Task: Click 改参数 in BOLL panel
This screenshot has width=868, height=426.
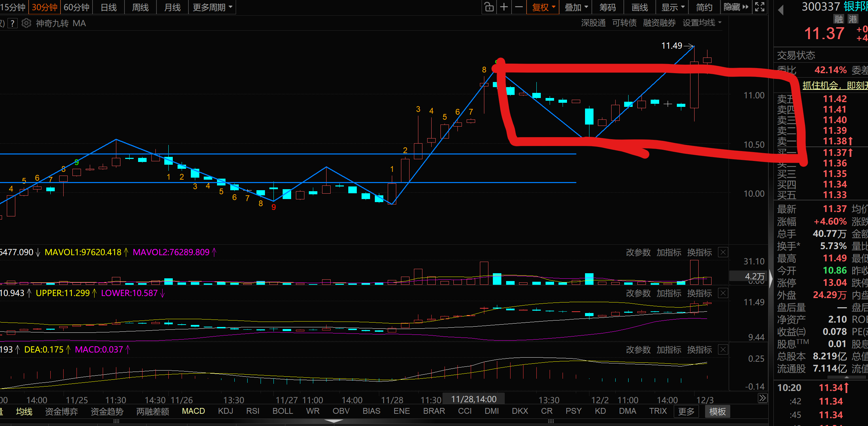Action: click(x=638, y=293)
